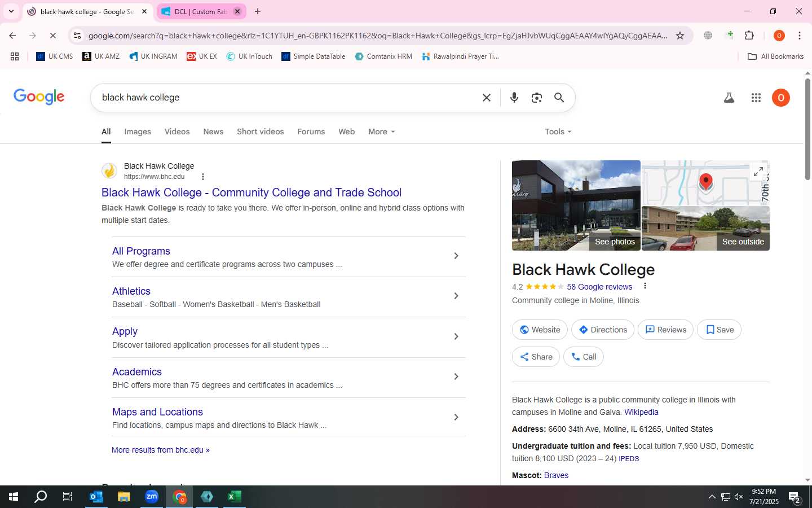Open the notification center icon
812x508 pixels.
(x=795, y=497)
